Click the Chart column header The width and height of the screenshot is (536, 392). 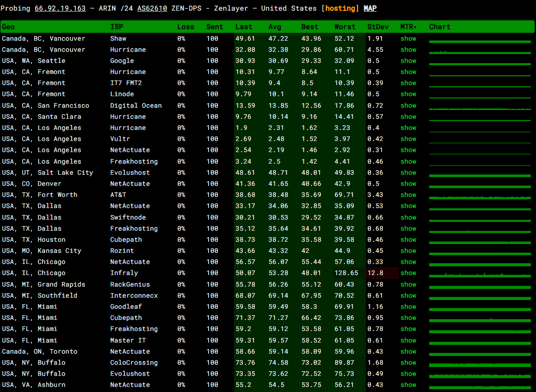pos(440,27)
